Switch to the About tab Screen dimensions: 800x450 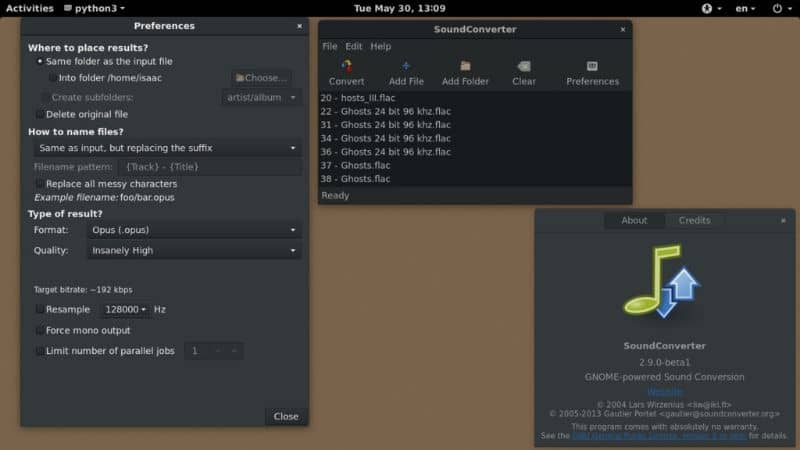click(634, 220)
